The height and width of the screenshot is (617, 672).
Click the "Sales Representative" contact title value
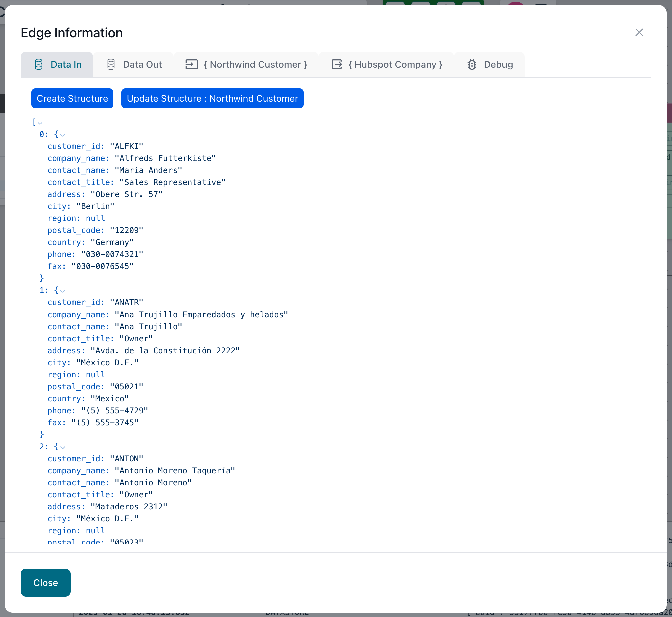[173, 182]
